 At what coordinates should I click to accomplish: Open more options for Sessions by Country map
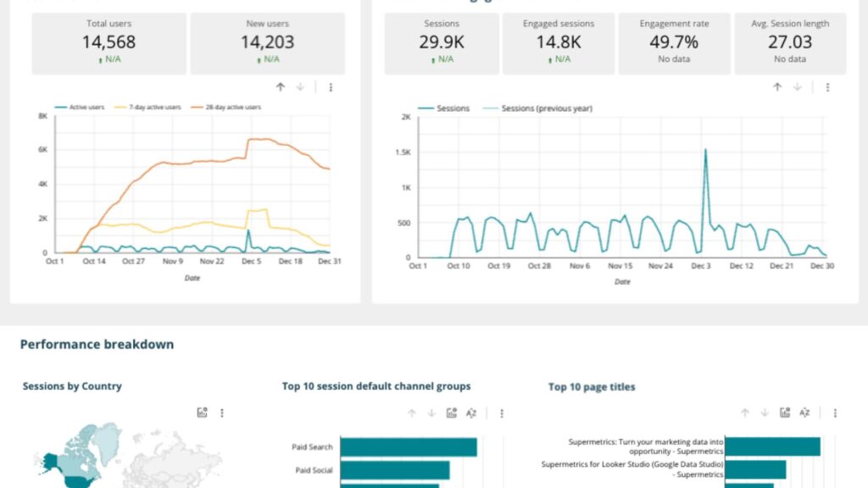click(x=222, y=413)
